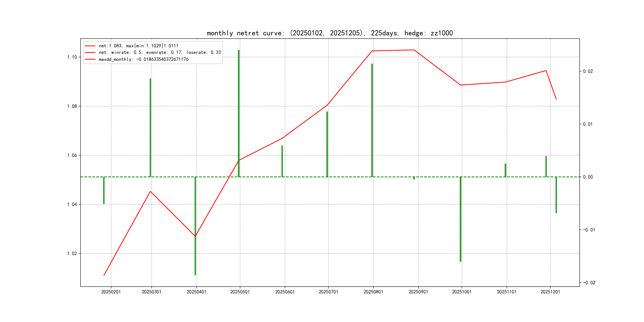This screenshot has width=644, height=322.
Task: Click the 1.06 left axis tick label
Action: pyautogui.click(x=72, y=155)
